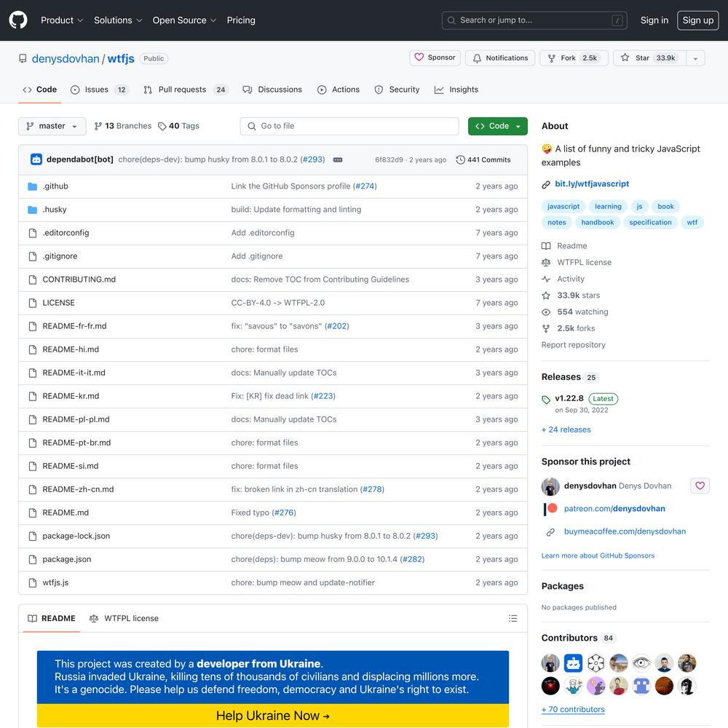Open the package.json file

[x=67, y=559]
